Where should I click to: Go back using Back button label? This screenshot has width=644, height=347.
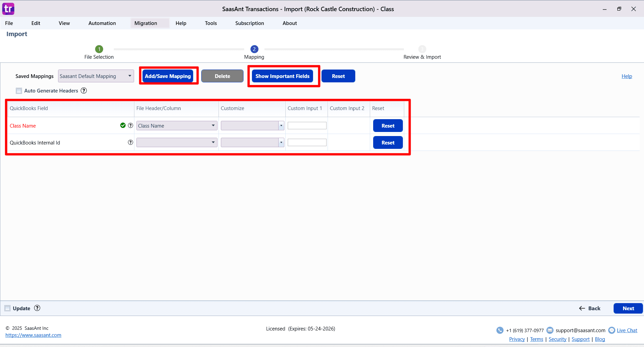594,308
